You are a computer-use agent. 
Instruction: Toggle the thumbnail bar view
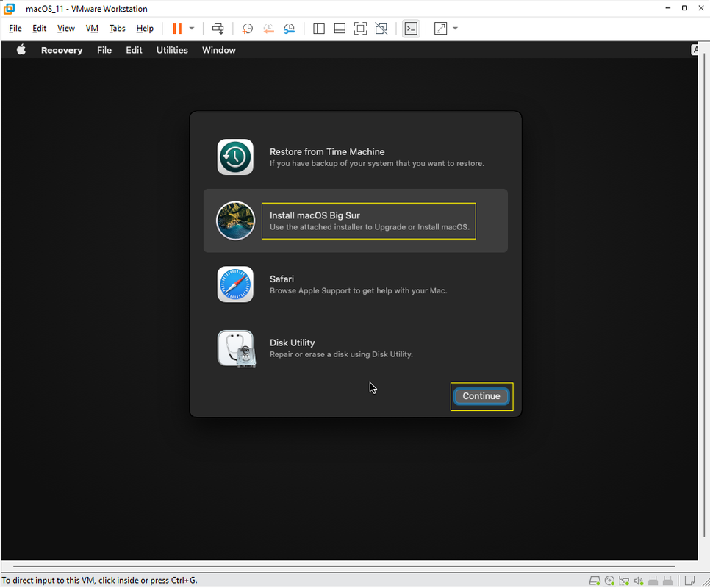(340, 29)
